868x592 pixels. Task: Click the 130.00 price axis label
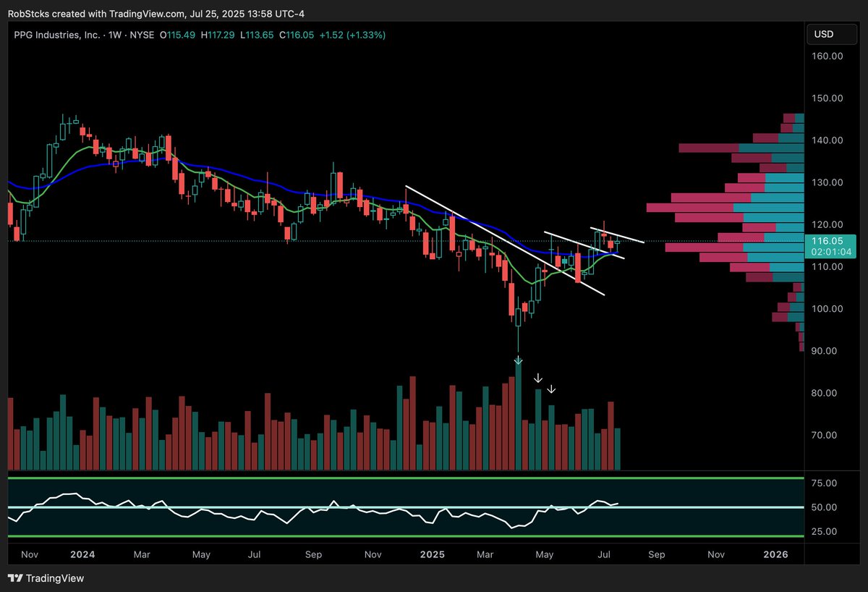pyautogui.click(x=825, y=182)
